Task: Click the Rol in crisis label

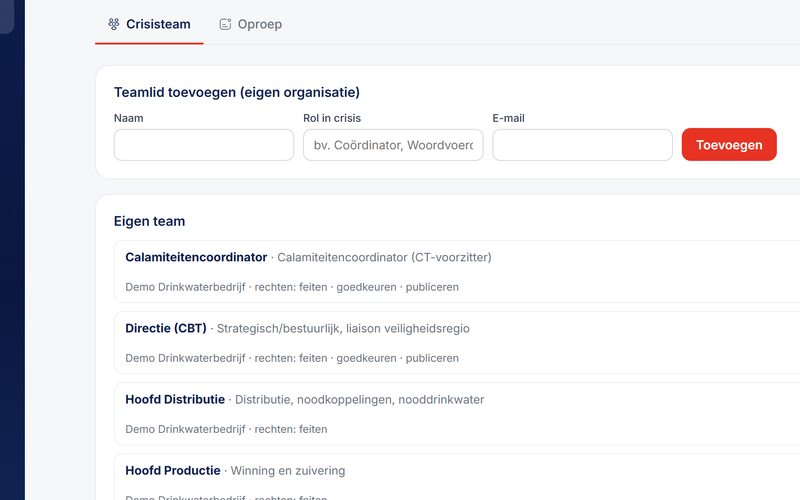Action: coord(332,118)
